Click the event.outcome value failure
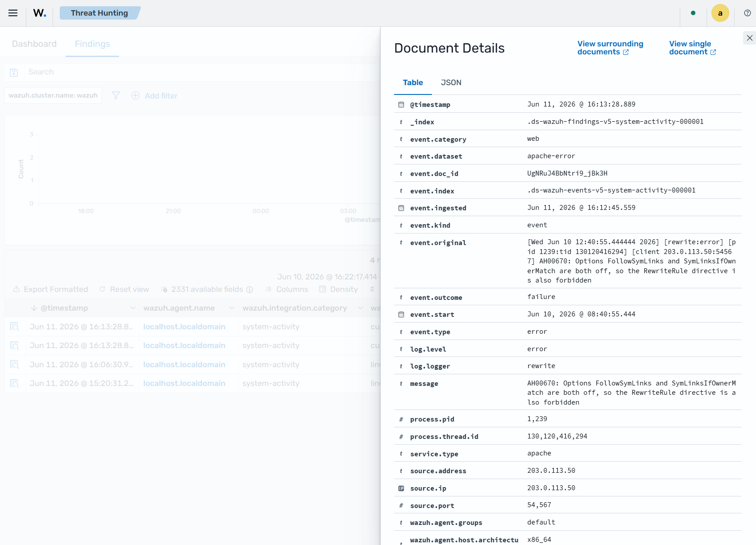 [x=541, y=297]
